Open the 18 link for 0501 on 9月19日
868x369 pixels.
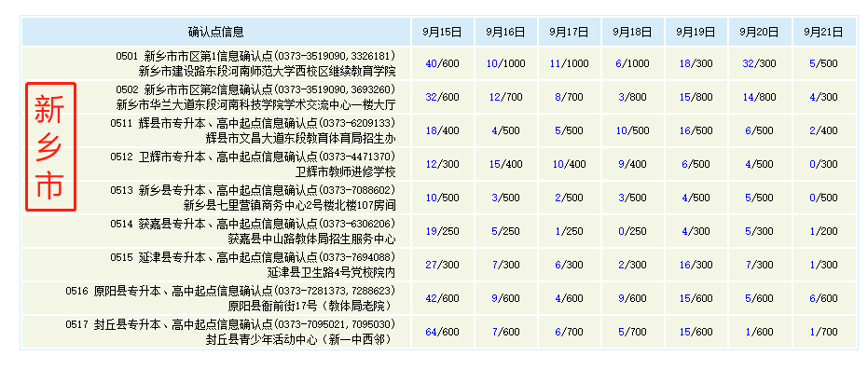coord(685,63)
